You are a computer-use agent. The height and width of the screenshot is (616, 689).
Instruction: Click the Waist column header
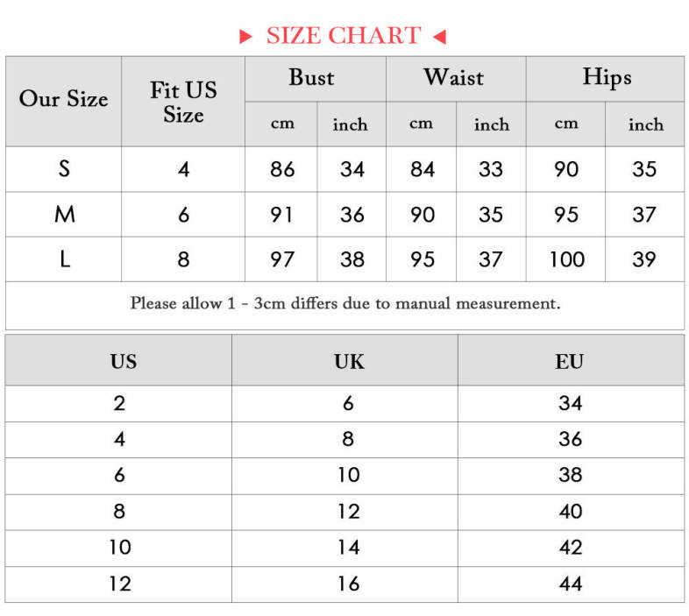(x=454, y=78)
